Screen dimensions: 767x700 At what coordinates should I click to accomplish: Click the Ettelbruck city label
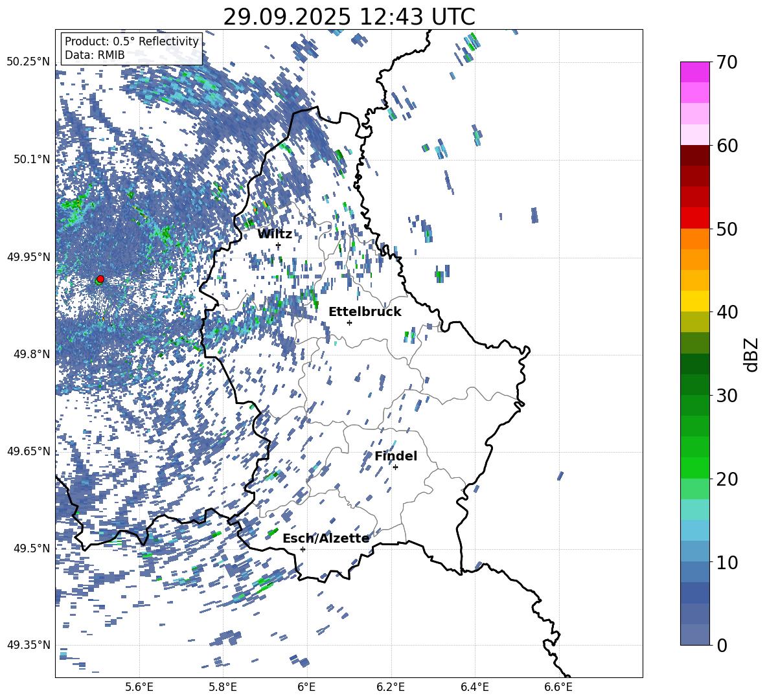click(x=365, y=312)
